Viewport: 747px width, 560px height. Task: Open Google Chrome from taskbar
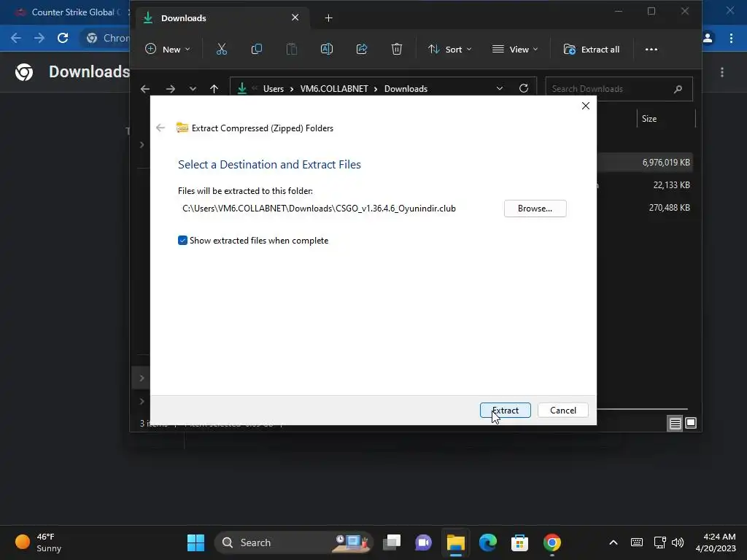[x=551, y=542]
